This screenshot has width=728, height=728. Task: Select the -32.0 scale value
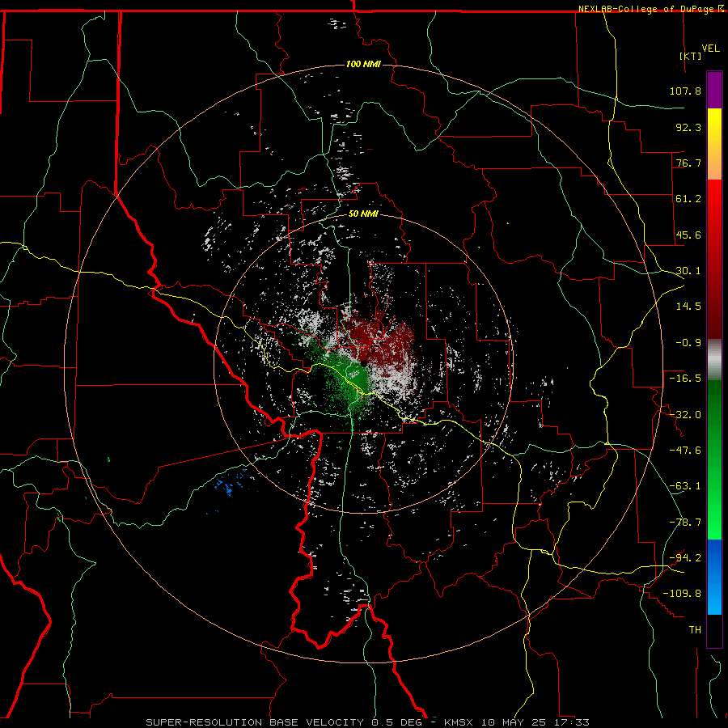point(685,415)
